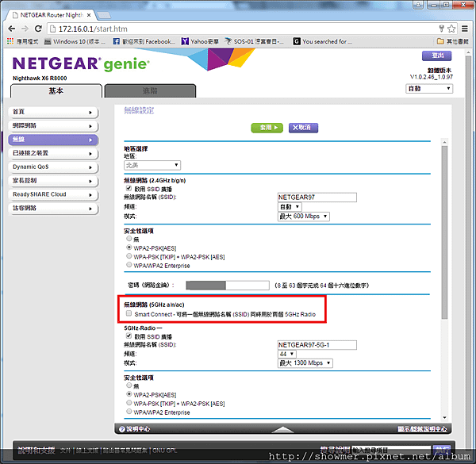Open the Internet menu item in sidebar
Screen dimensions: 476x464
tap(53, 126)
